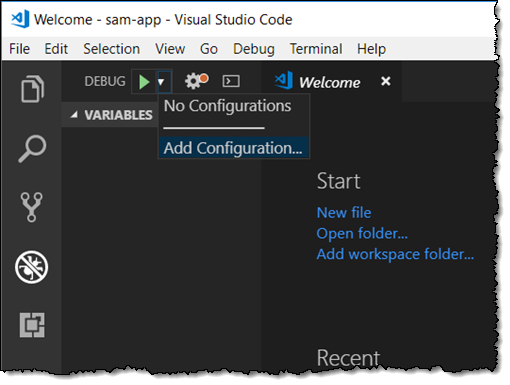510x385 pixels.
Task: Choose Add Configuration... from the dropdown
Action: pos(233,148)
